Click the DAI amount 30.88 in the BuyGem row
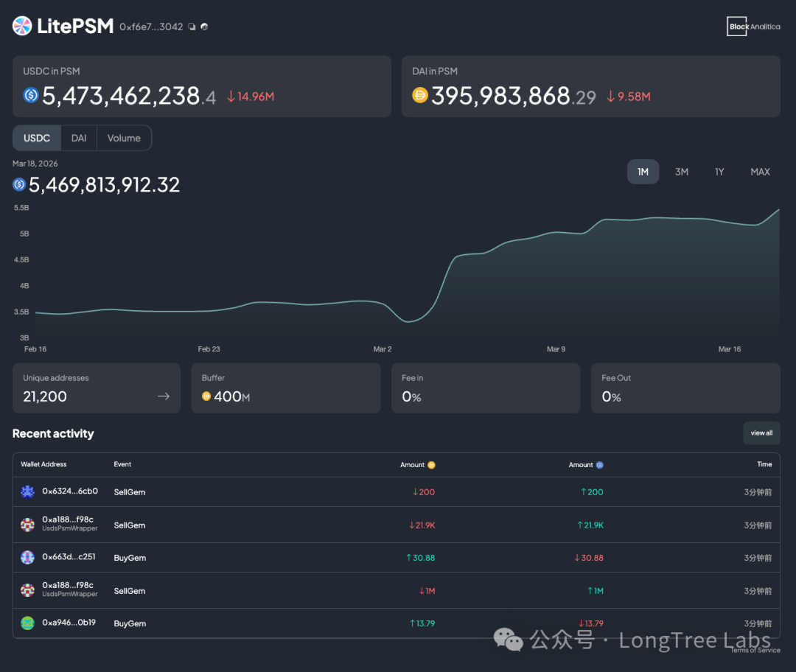 click(x=420, y=558)
